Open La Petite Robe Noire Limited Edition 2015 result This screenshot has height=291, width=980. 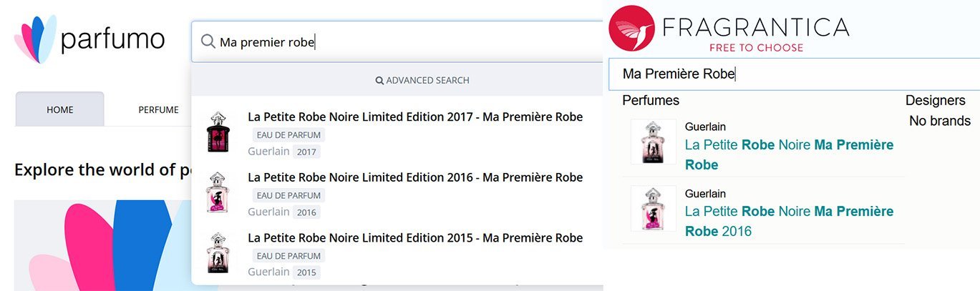415,238
